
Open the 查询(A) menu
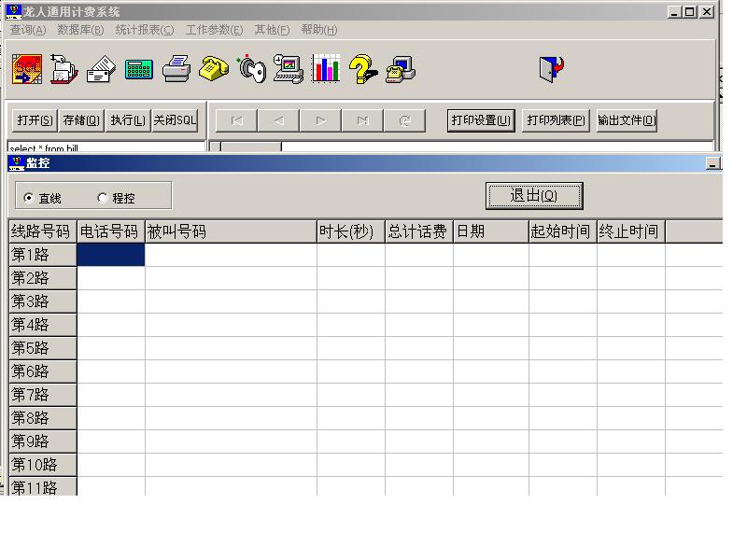pyautogui.click(x=28, y=30)
